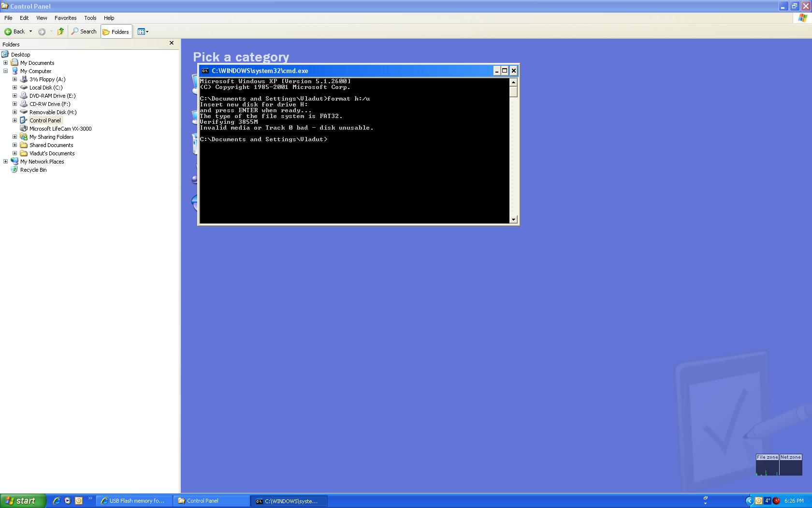This screenshot has width=812, height=508.
Task: Select the 3½ Floppy (A:) drive icon
Action: pyautogui.click(x=24, y=79)
